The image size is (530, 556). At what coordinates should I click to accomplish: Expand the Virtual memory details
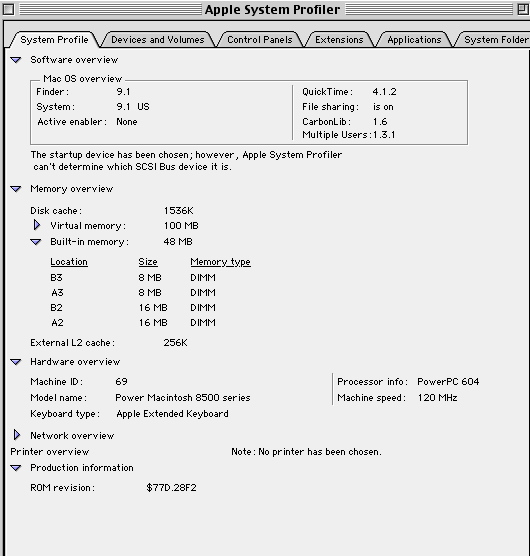coord(37,225)
